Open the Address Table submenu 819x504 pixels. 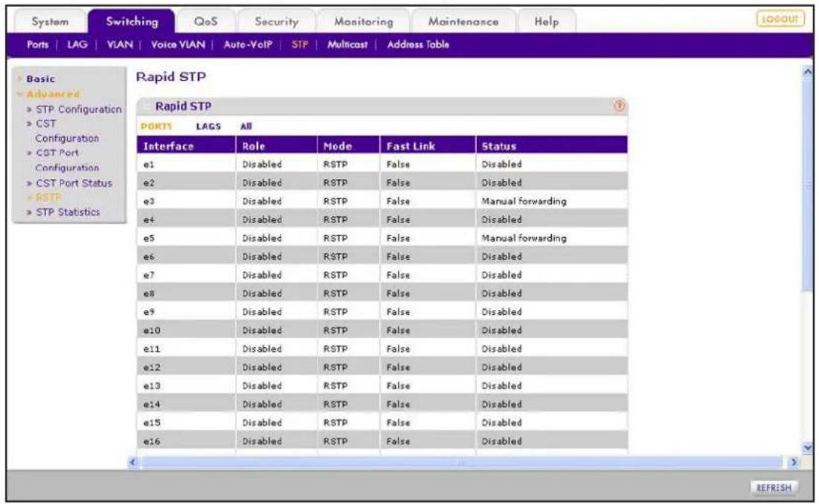click(418, 45)
